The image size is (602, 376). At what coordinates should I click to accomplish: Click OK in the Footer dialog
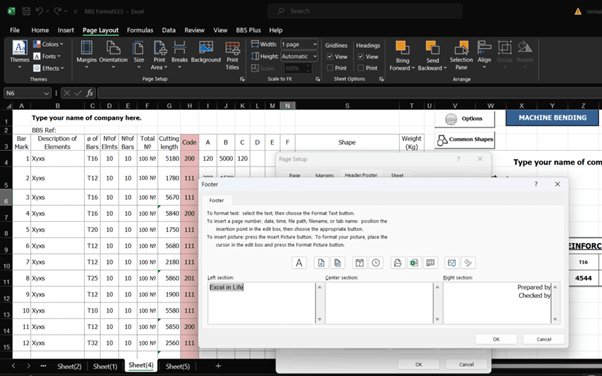(496, 339)
